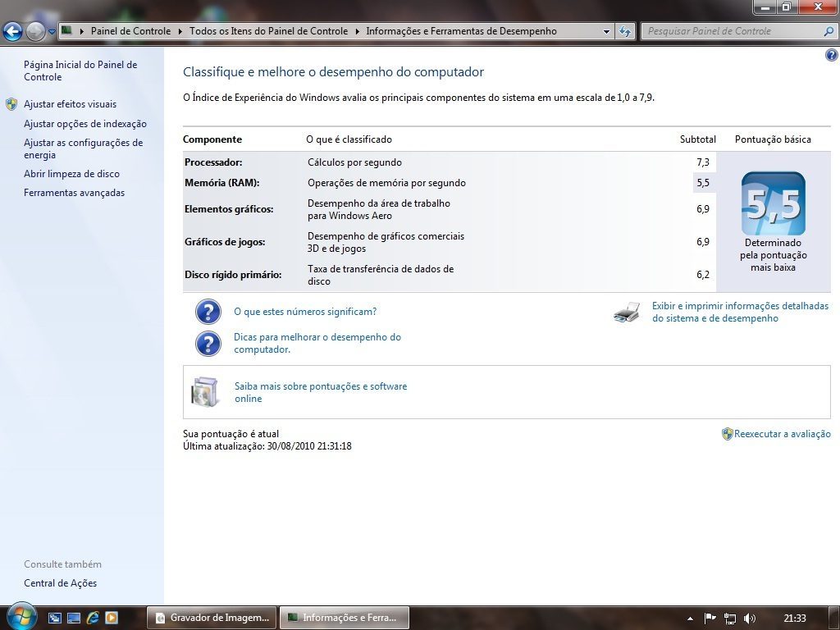Viewport: 840px width, 630px height.
Task: Refresh the address bar
Action: [624, 31]
